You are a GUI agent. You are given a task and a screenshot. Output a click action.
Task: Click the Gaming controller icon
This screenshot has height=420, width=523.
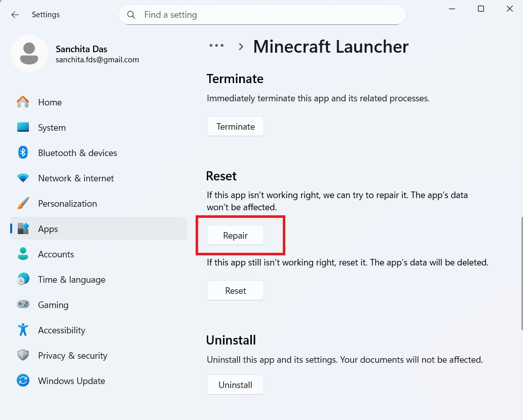click(x=23, y=304)
